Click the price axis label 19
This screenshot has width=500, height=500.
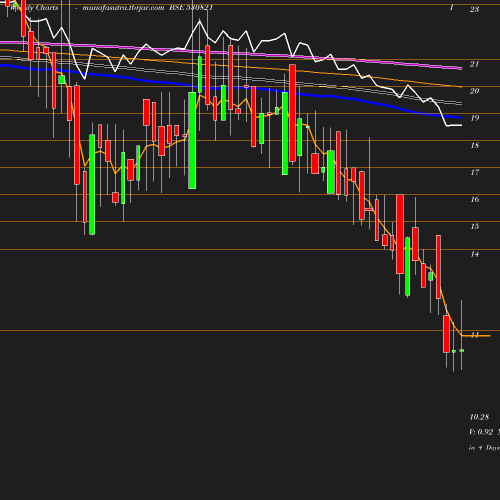click(474, 118)
